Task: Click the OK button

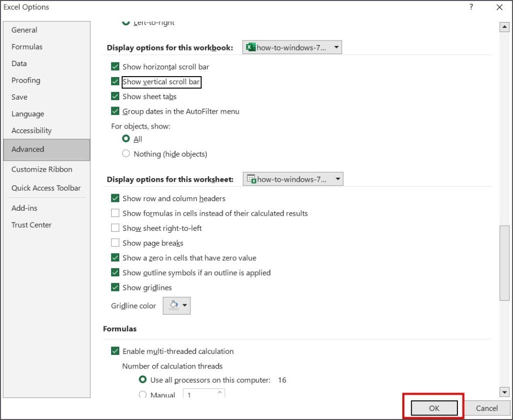Action: pyautogui.click(x=434, y=408)
